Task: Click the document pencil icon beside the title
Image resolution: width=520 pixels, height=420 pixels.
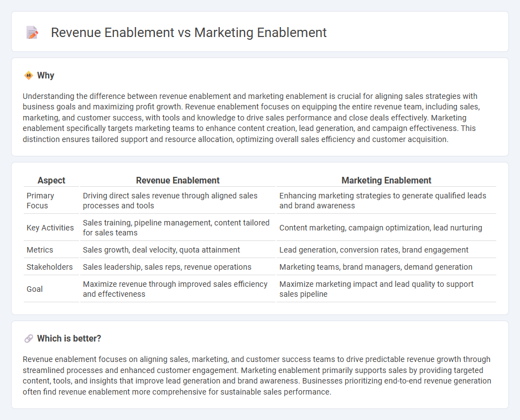Action: (32, 33)
